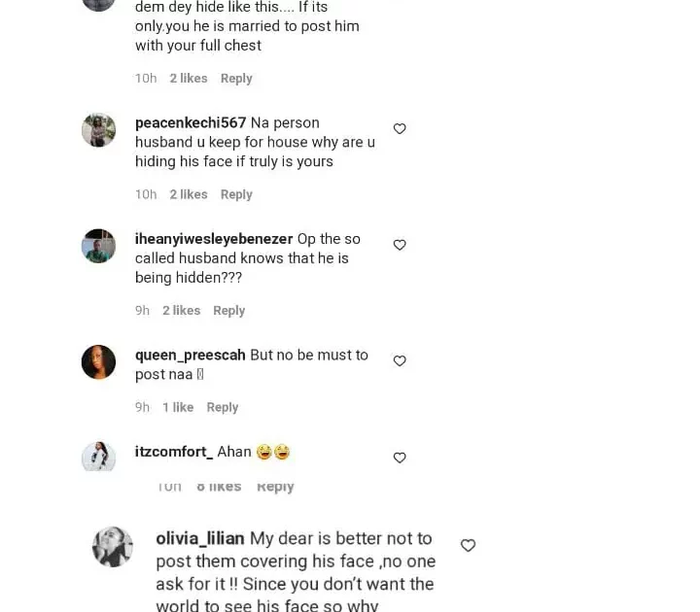The image size is (700, 612).
Task: Show the 1 like on queen_preescah's comment
Action: (178, 407)
